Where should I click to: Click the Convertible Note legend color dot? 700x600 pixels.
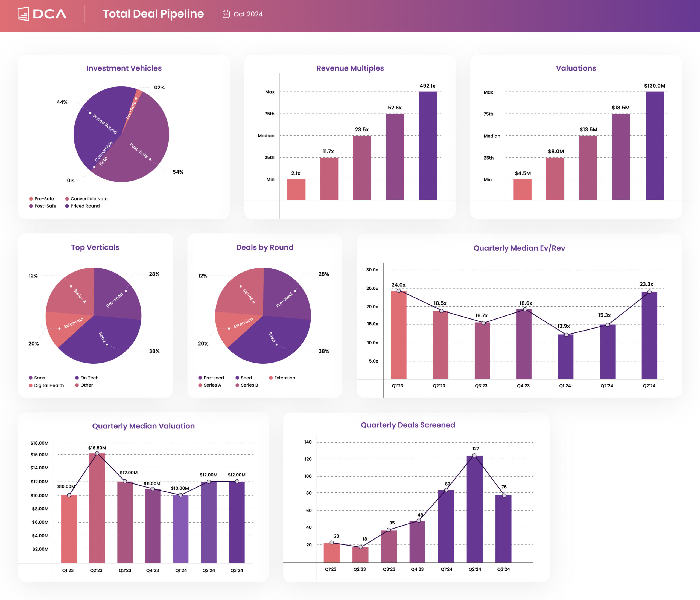pyautogui.click(x=67, y=199)
